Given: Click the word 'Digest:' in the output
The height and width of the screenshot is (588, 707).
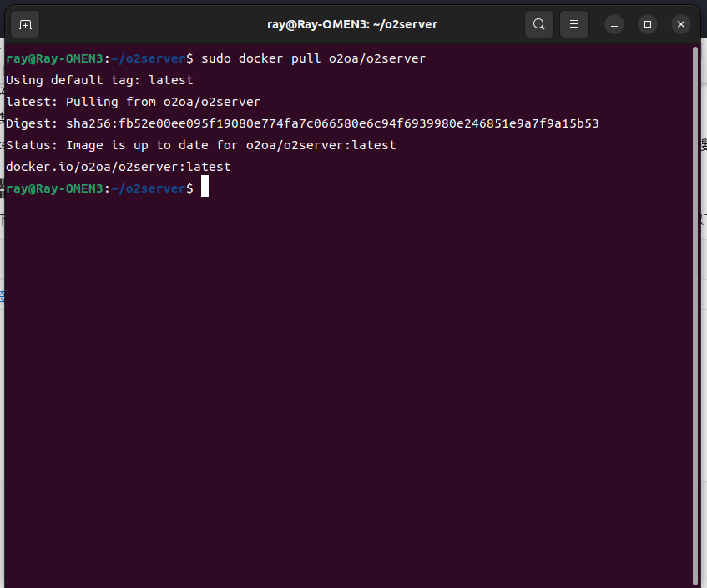Looking at the screenshot, I should 32,123.
